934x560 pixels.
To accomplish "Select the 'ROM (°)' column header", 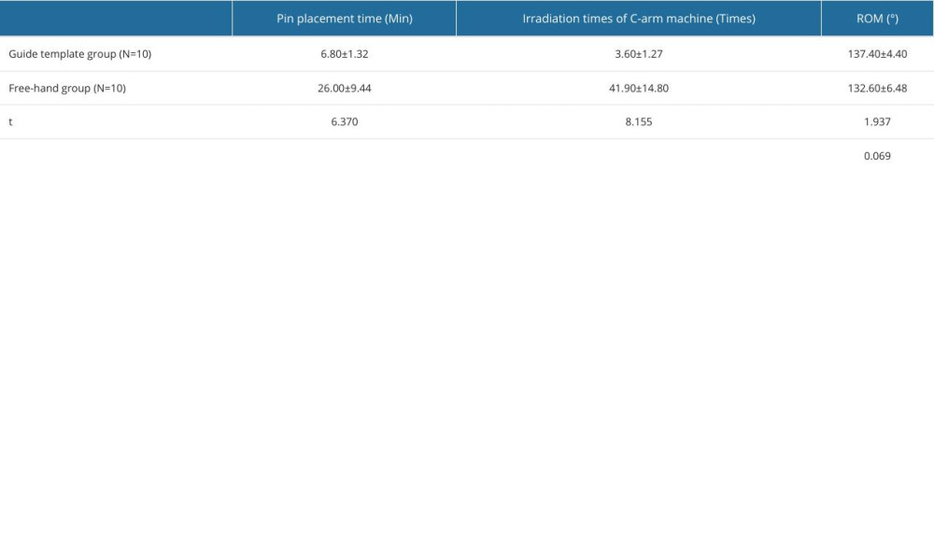I will point(877,19).
